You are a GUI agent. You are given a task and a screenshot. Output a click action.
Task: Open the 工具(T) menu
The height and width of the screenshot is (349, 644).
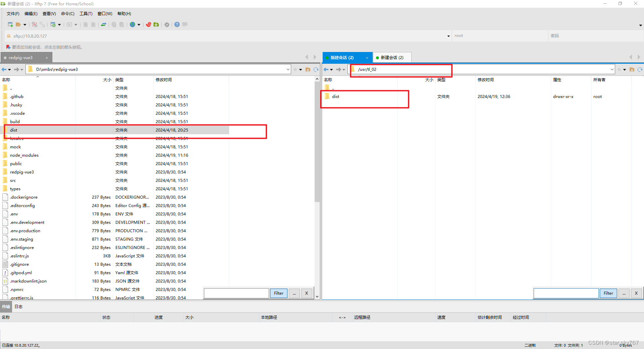click(x=86, y=14)
